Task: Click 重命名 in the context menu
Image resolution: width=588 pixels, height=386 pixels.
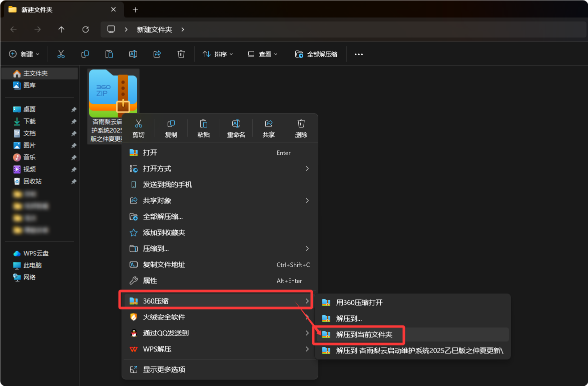Action: [x=236, y=128]
